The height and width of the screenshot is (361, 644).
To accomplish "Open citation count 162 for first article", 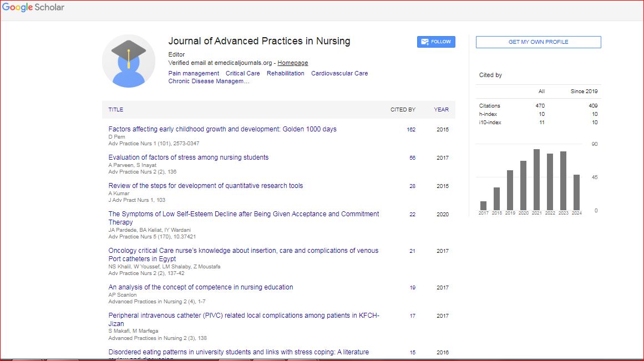I will [x=410, y=130].
